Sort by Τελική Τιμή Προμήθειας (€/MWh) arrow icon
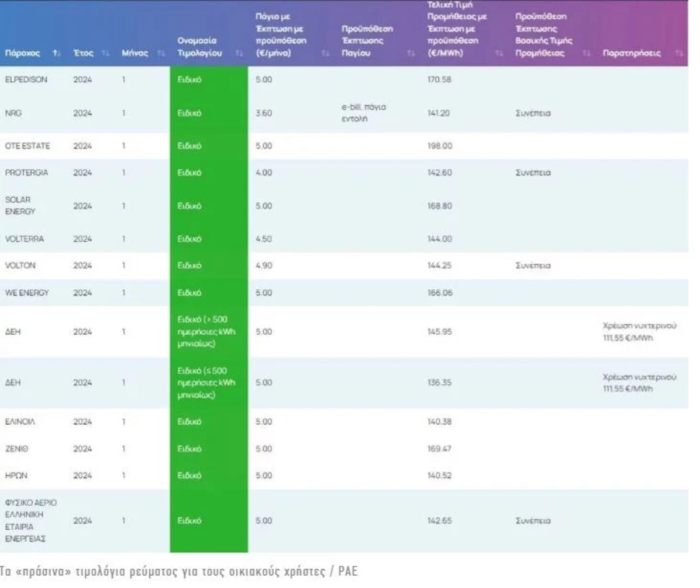 tap(499, 54)
